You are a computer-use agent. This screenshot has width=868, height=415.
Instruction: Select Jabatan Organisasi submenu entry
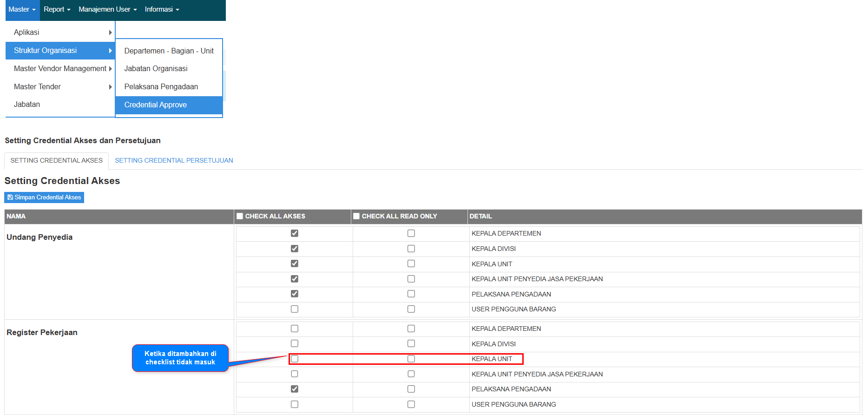click(156, 69)
